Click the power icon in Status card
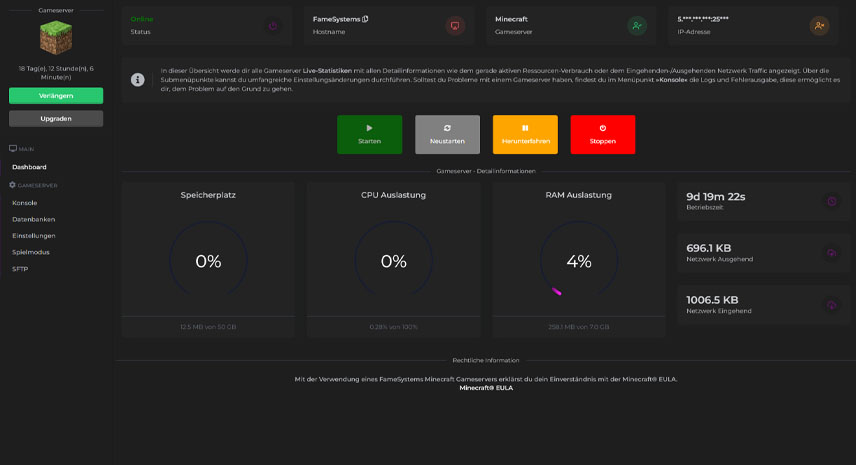Image resolution: width=856 pixels, height=465 pixels. 273,26
